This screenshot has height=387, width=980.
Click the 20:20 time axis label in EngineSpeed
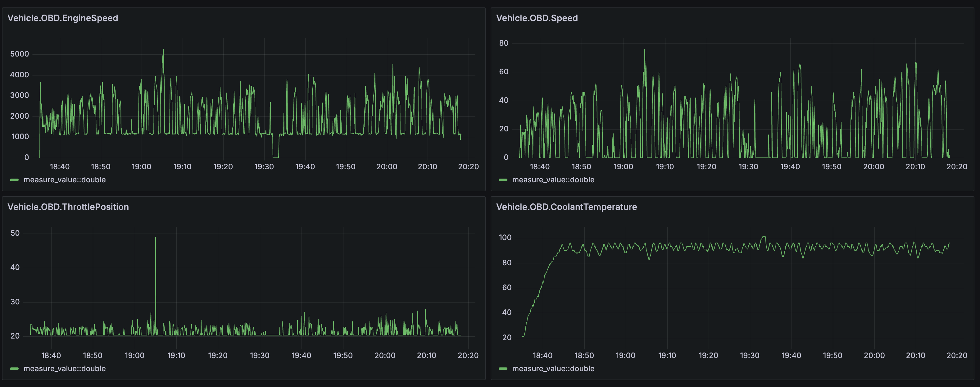coord(469,166)
